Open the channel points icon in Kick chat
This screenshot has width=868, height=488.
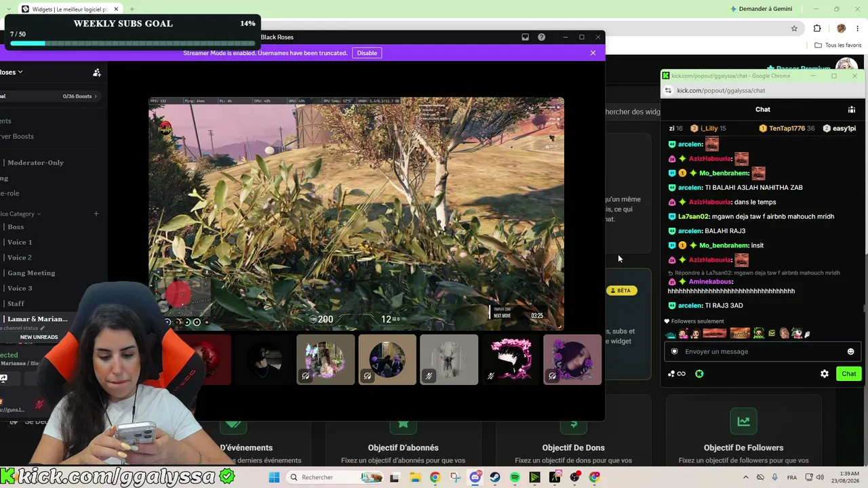click(x=676, y=373)
